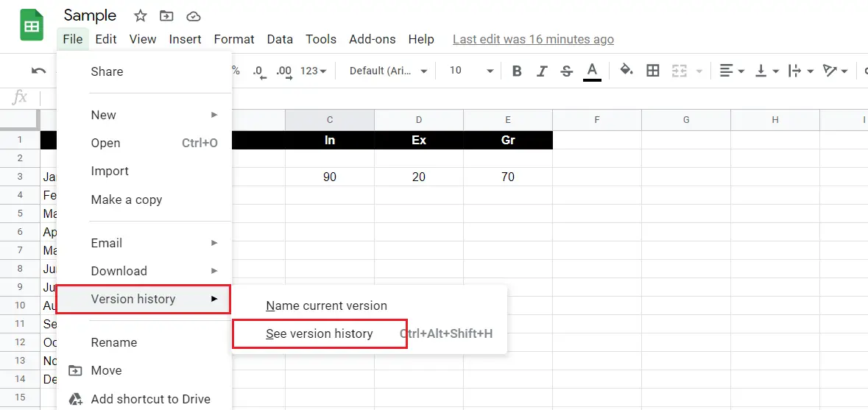
Task: Open the Insert menu
Action: [x=185, y=39]
